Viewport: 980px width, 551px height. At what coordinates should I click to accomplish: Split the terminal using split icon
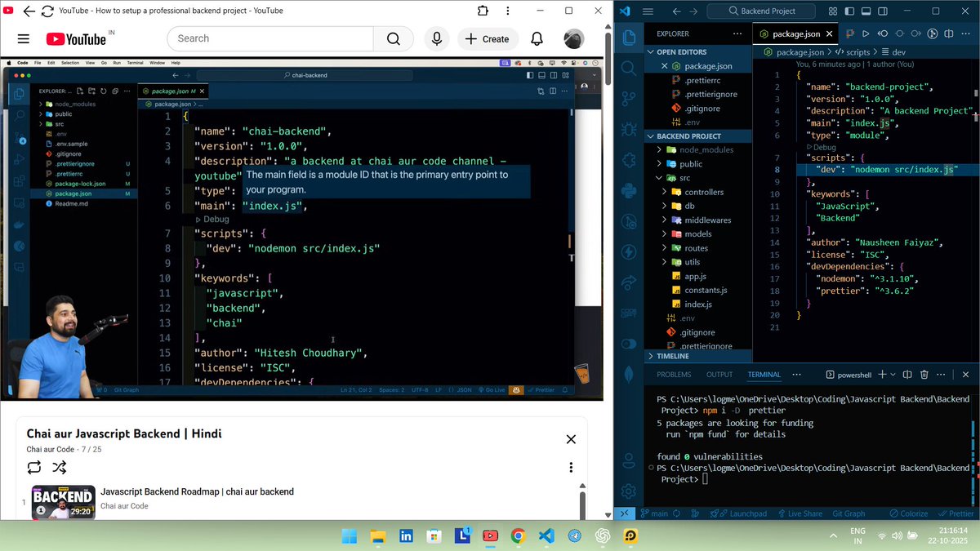coord(907,375)
